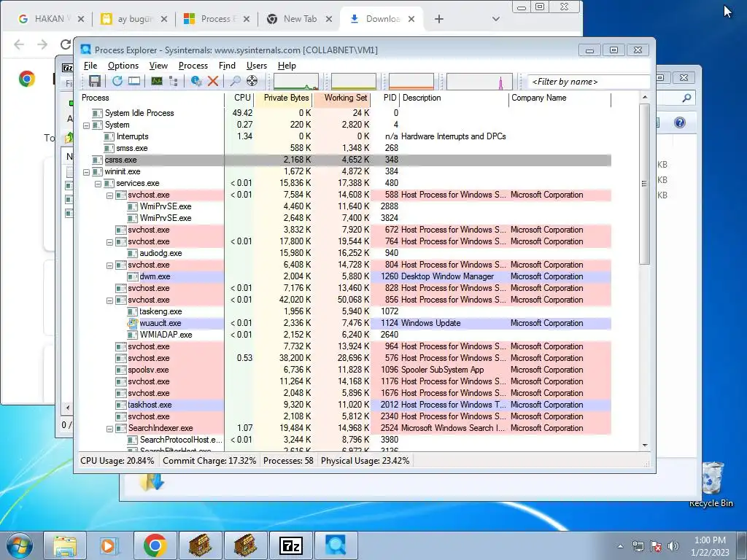Collapse svchost.exe PID 804 node

(109, 265)
